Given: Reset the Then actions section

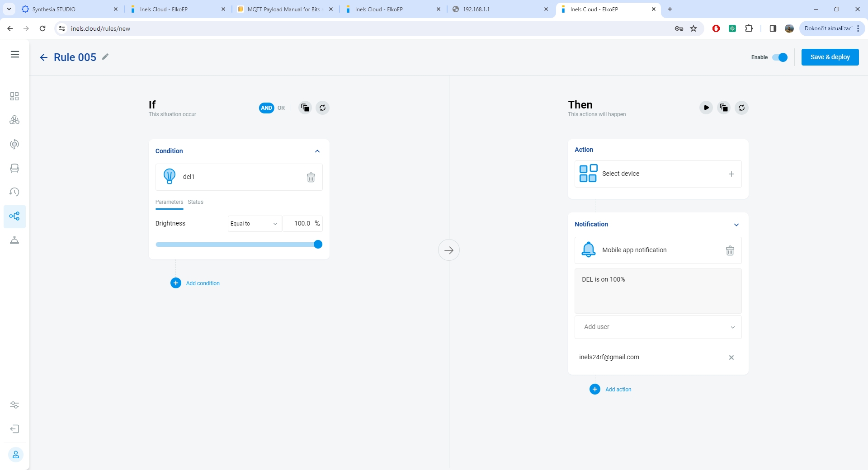Looking at the screenshot, I should click(741, 108).
